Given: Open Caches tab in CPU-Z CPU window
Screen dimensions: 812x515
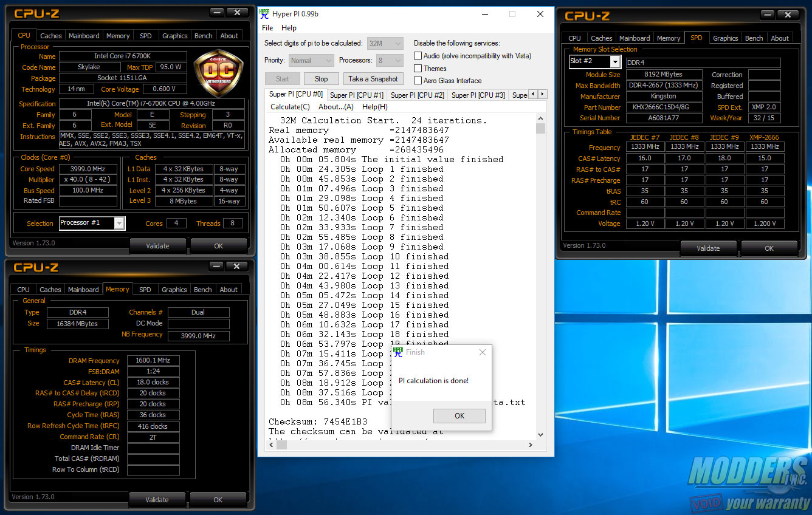Looking at the screenshot, I should point(50,36).
